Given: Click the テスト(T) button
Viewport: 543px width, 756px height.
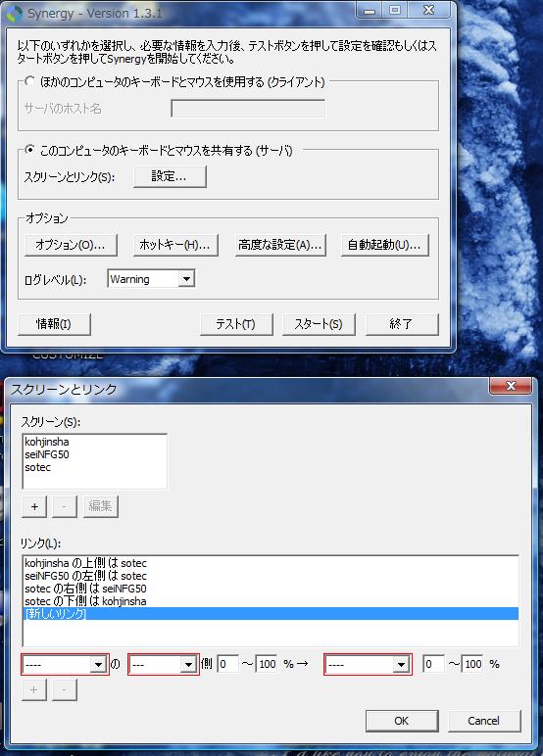Looking at the screenshot, I should [x=236, y=324].
